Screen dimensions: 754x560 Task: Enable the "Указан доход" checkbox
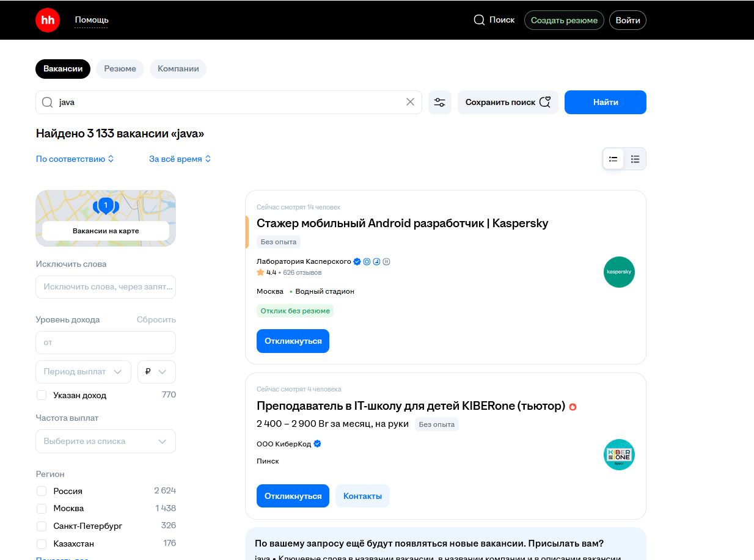[x=42, y=395]
